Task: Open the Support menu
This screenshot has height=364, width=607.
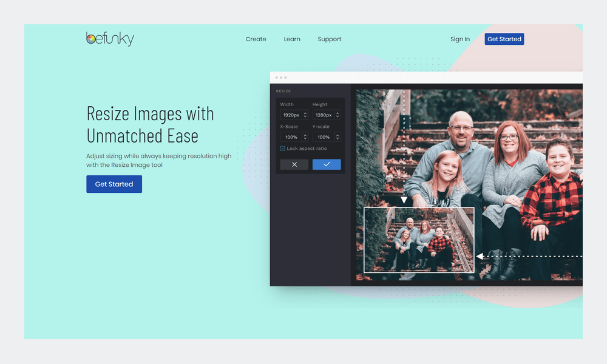Action: pos(330,39)
